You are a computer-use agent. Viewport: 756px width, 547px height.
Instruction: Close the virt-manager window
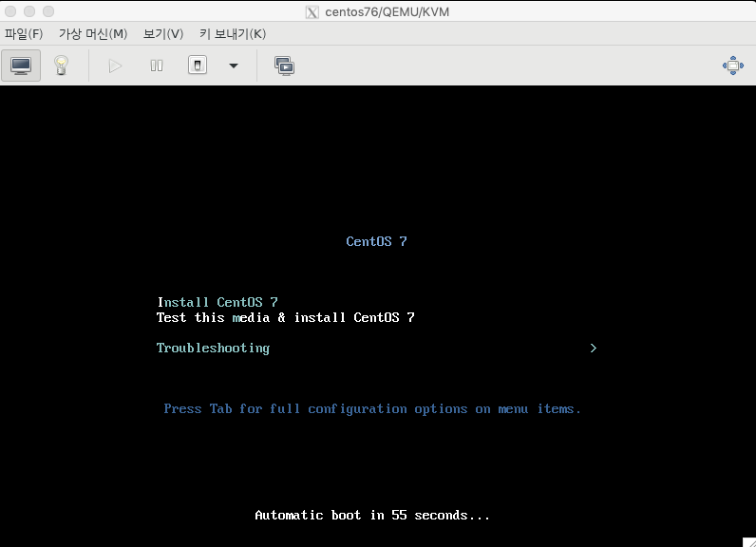tap(10, 11)
